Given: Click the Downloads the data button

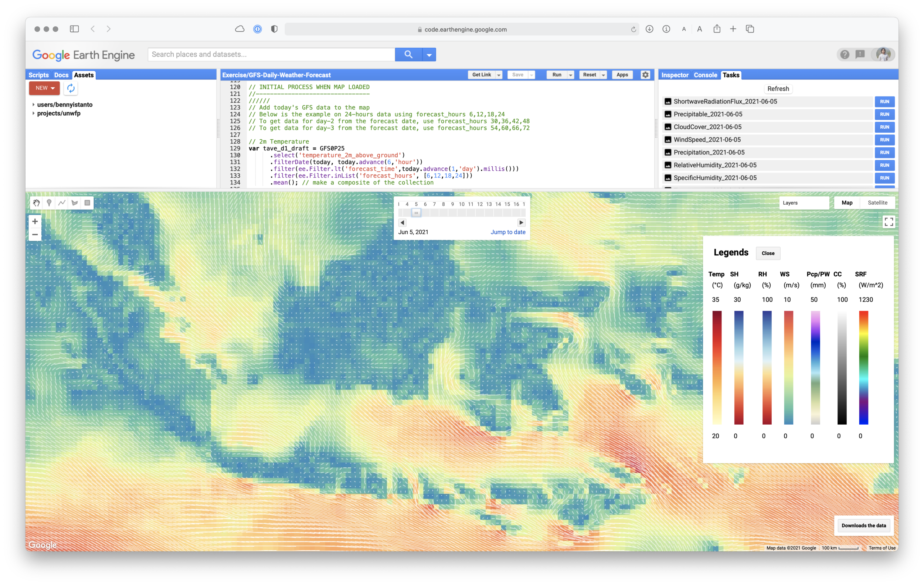Looking at the screenshot, I should click(863, 526).
